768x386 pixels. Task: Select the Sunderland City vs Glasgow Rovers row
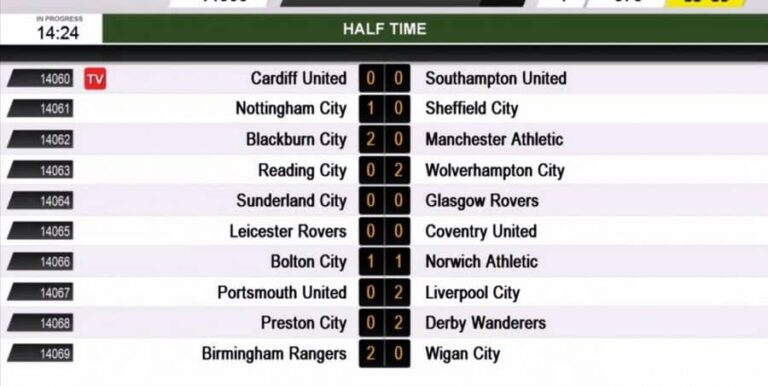pyautogui.click(x=384, y=201)
